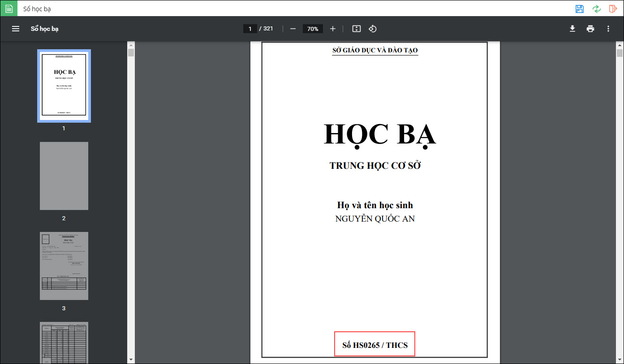Viewport: 624px width, 364px height.
Task: Zoom in using the plus button
Action: click(333, 29)
